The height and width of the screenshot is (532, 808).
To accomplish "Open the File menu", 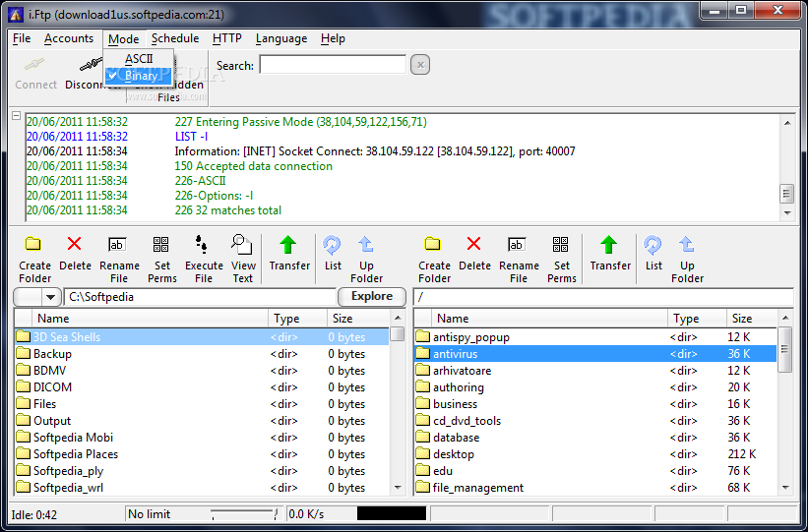I will (22, 38).
